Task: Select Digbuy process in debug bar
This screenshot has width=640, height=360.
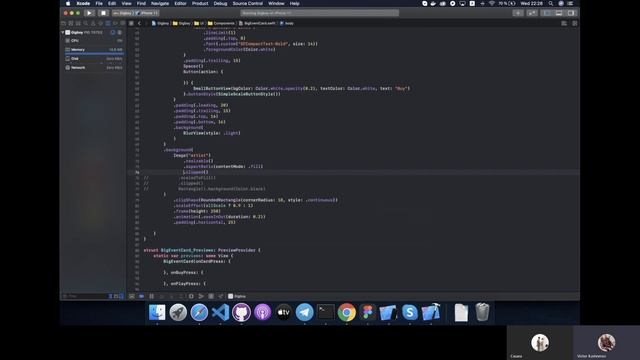Action: click(x=237, y=296)
